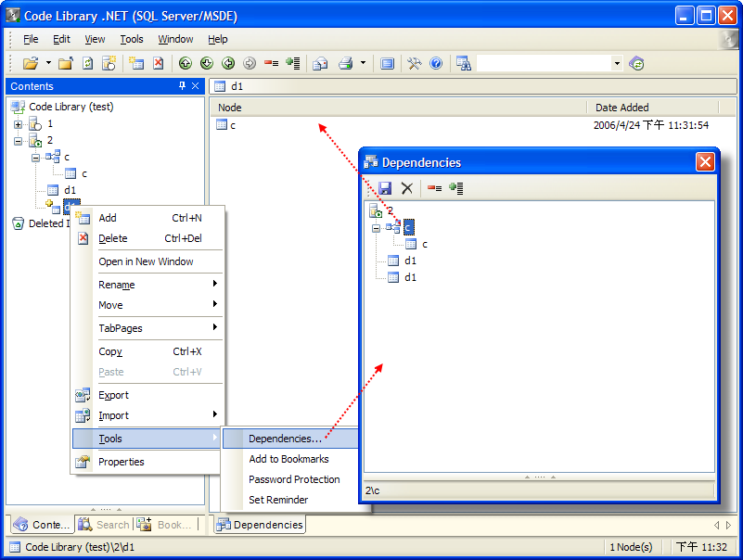Viewport: 743px width, 560px height.
Task: Click the house icon in main toolbar
Action: 320,63
